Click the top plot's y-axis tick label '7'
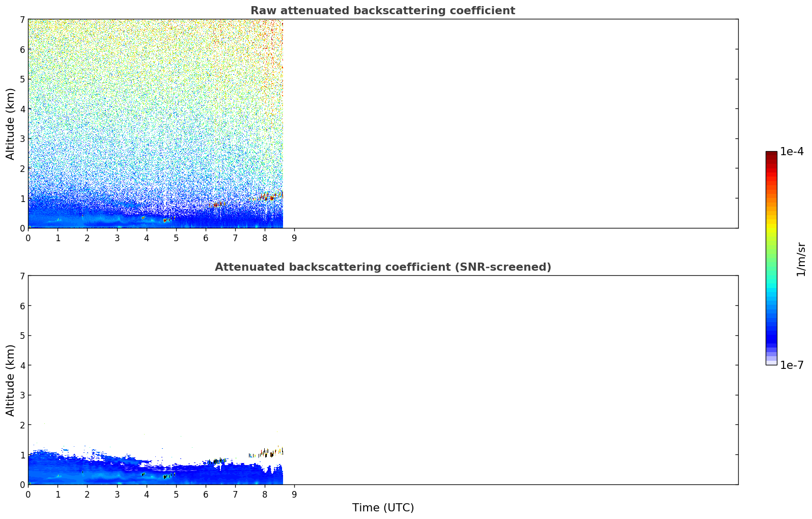The width and height of the screenshot is (812, 519). click(22, 20)
